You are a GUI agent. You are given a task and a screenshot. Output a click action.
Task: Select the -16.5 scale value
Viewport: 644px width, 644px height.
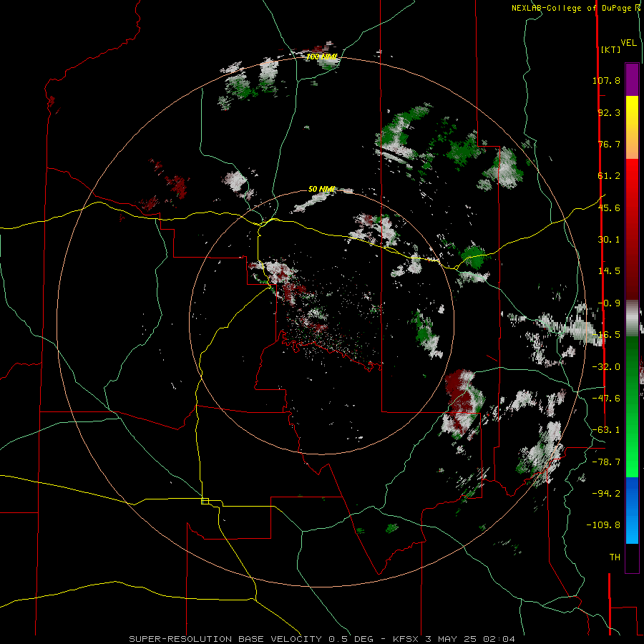[x=606, y=335]
